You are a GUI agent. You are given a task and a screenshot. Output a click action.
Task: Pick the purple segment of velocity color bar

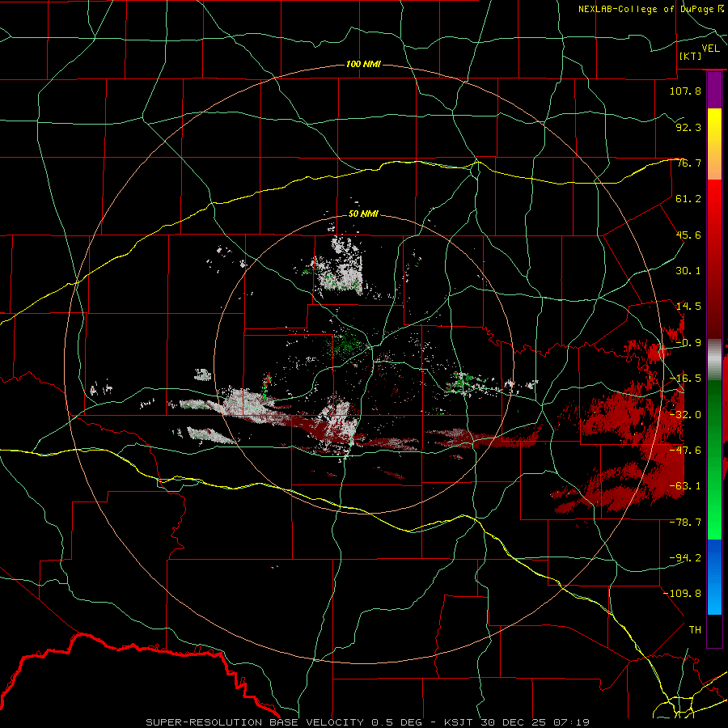(x=714, y=91)
